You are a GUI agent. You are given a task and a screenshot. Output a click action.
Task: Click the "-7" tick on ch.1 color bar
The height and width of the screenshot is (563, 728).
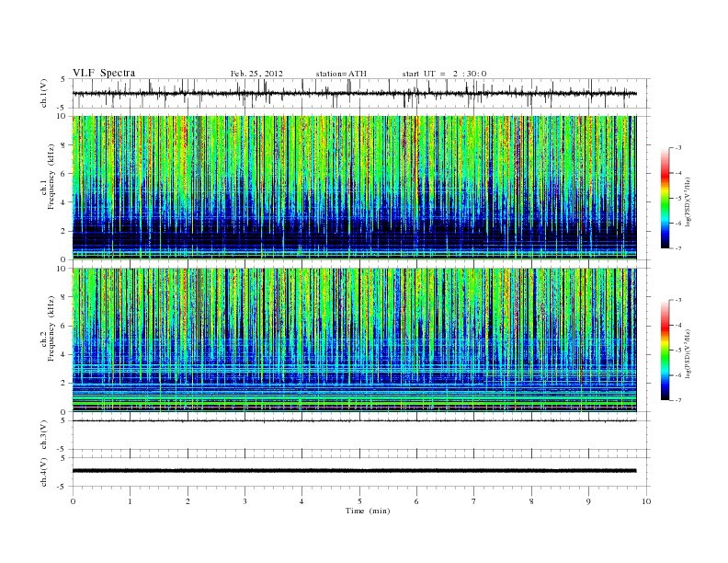(677, 248)
